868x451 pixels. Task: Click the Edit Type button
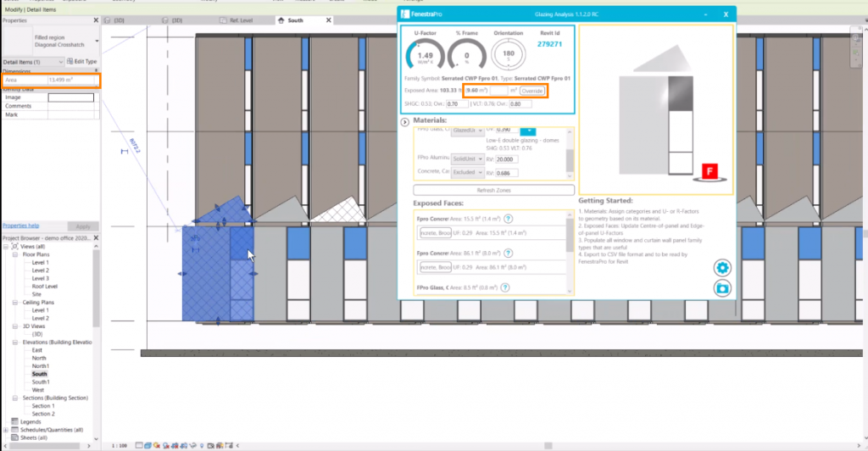[x=82, y=61]
